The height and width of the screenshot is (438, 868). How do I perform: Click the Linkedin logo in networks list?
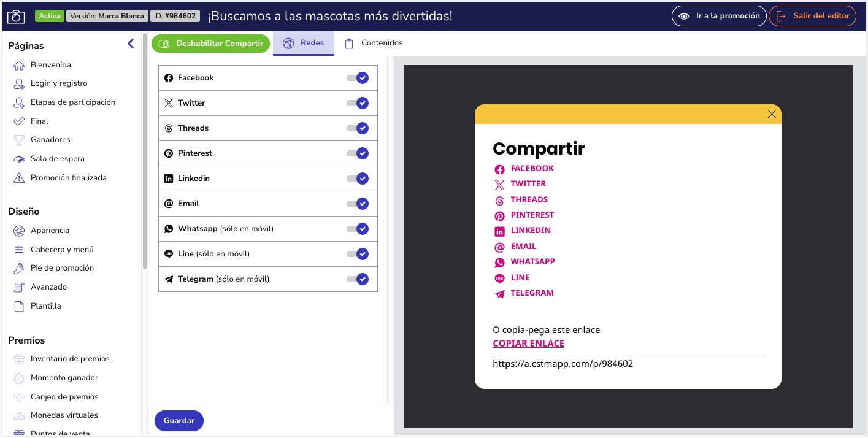(169, 179)
